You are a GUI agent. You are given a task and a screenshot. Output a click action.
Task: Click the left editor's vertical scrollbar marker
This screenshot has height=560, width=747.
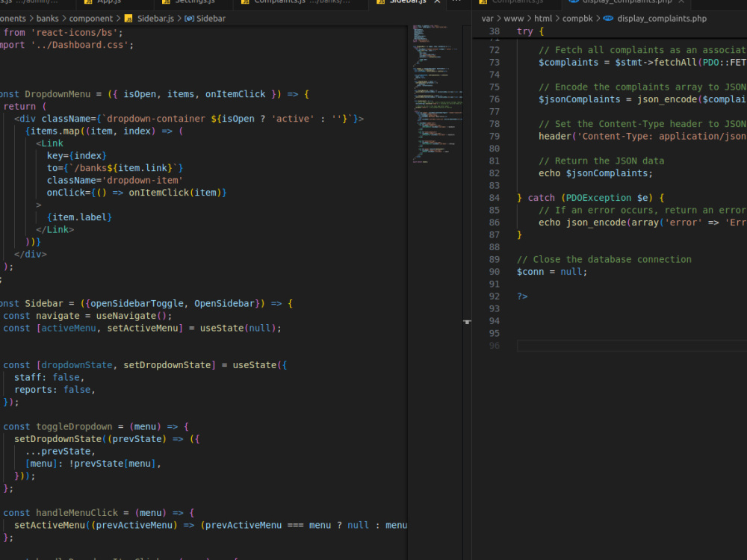coord(468,323)
